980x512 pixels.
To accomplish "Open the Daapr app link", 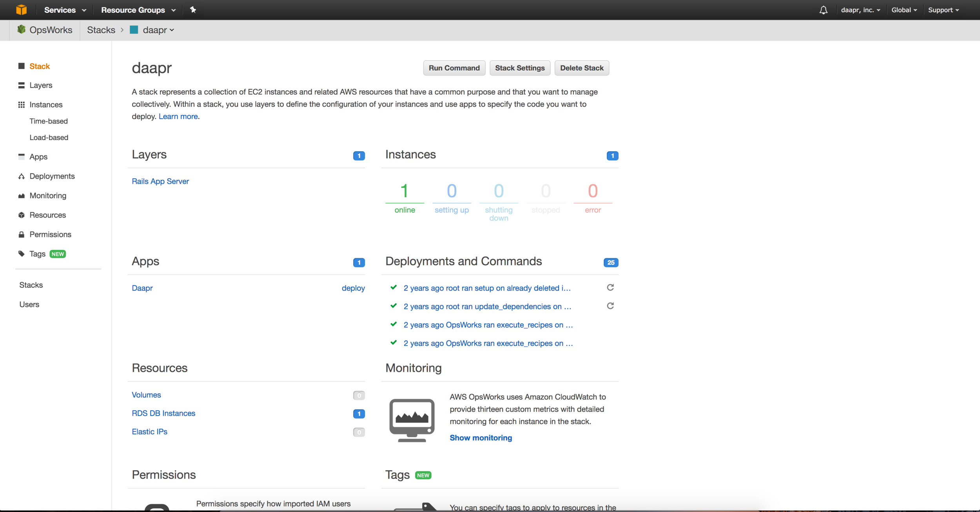I will tap(142, 288).
